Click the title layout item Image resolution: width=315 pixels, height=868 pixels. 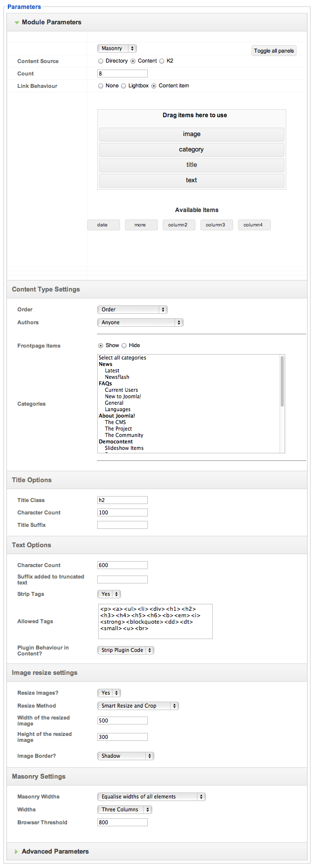[191, 165]
